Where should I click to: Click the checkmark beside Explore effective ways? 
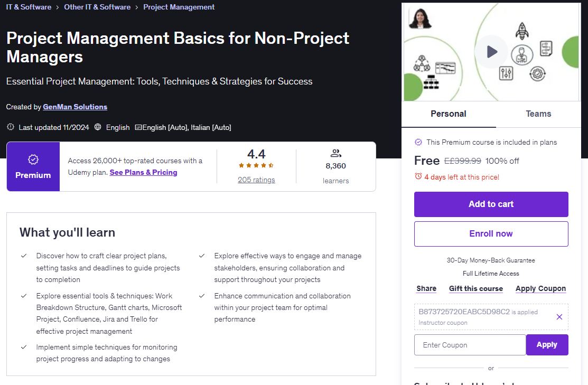point(202,256)
